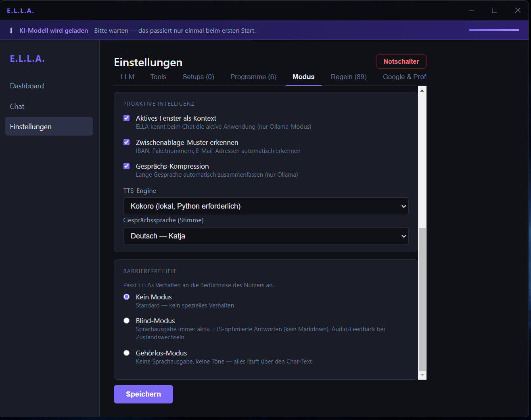Click the Bitte warten banner message
Screen dimensions: 531x420
[175, 31]
